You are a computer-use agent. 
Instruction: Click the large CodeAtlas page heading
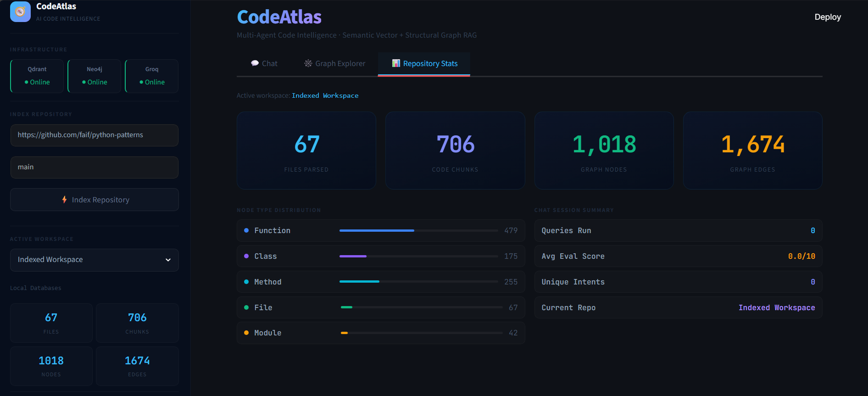coord(279,17)
